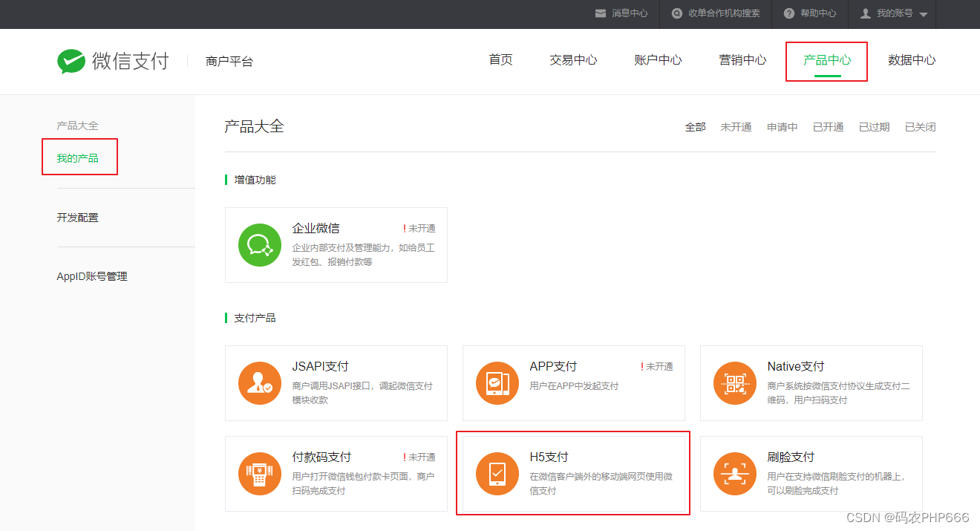Click the 企业微信 green chat icon
Screen dimensions: 980x531
point(260,244)
